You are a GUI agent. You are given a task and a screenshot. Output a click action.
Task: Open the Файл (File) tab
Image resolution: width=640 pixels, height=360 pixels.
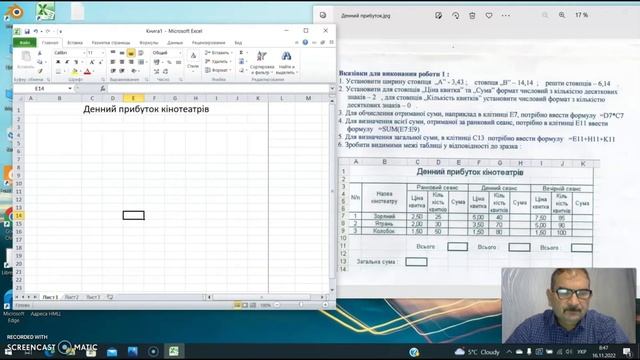click(24, 42)
